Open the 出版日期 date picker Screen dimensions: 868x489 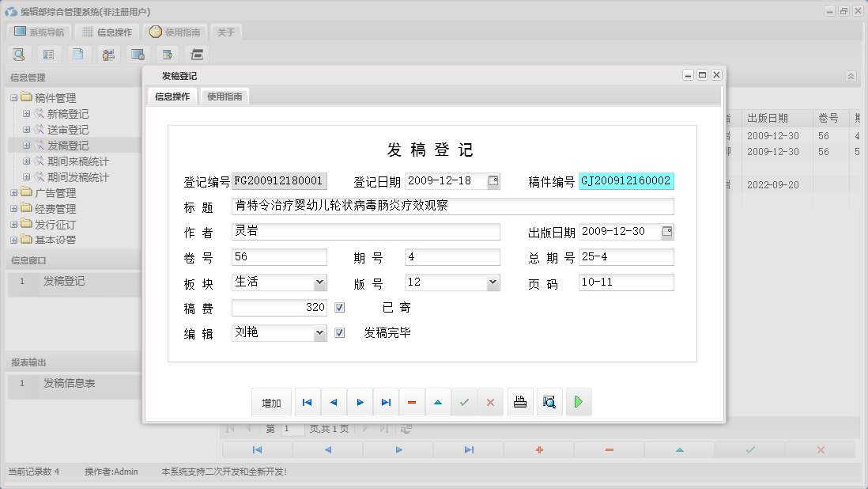pos(666,232)
